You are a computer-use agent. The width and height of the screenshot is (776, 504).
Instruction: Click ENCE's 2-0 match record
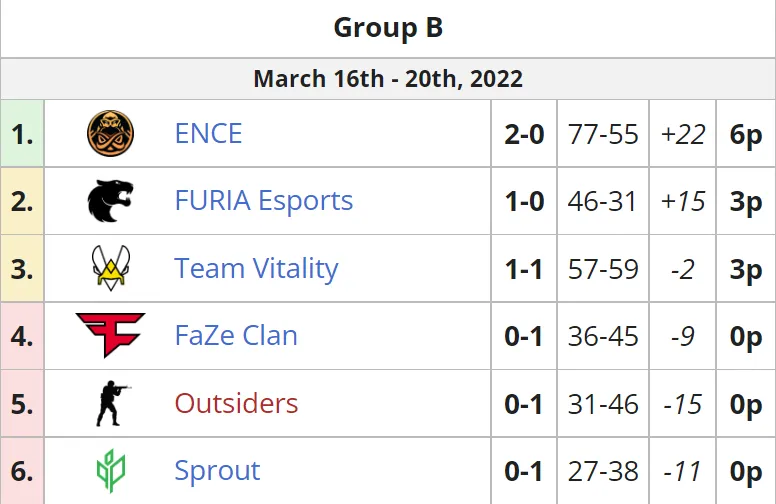(524, 134)
